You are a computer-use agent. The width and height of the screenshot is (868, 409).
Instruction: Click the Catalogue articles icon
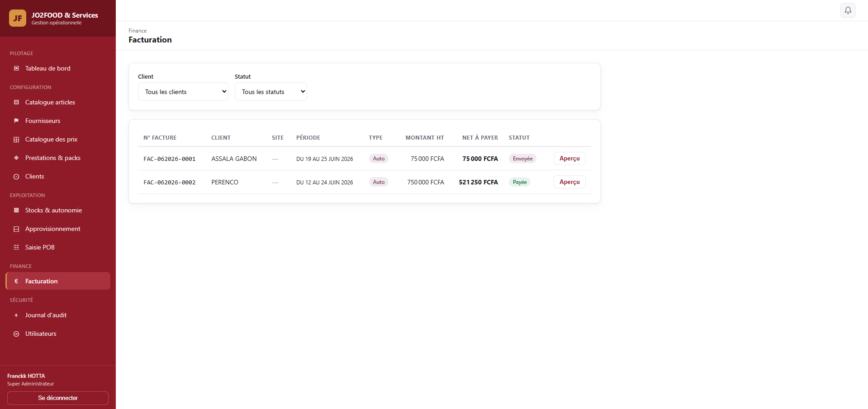point(16,102)
